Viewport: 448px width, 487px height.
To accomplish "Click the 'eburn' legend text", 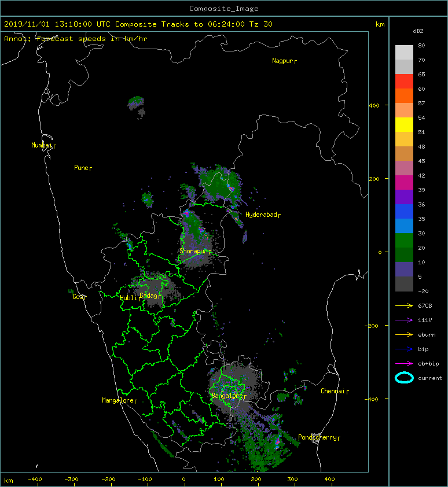I will (x=427, y=335).
